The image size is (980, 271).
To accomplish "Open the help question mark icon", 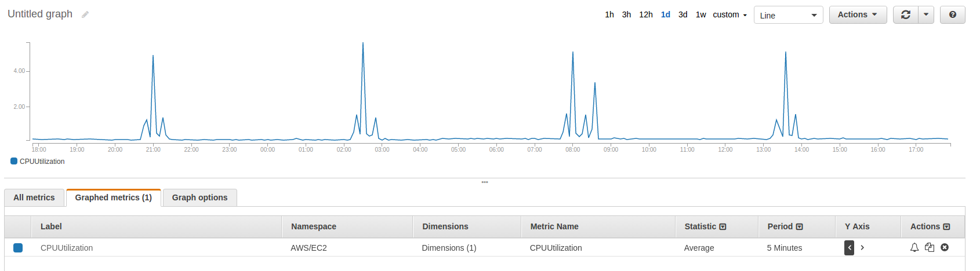I will [x=953, y=15].
